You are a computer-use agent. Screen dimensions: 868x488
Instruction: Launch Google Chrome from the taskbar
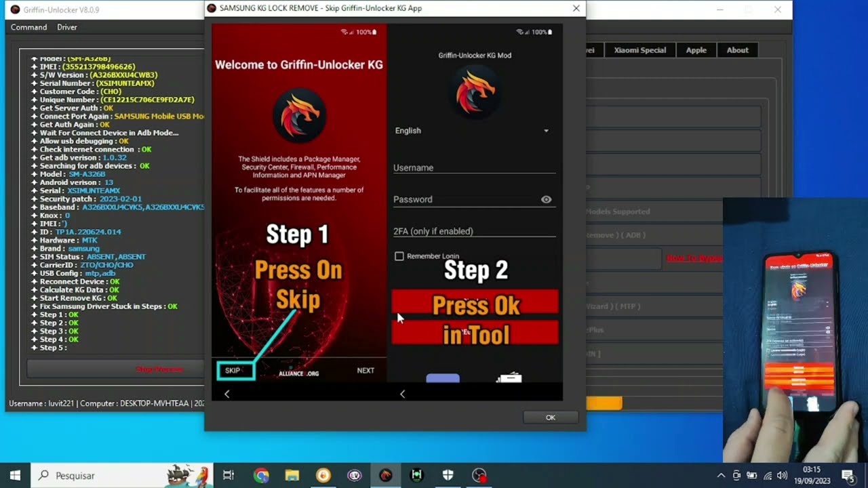(x=261, y=475)
